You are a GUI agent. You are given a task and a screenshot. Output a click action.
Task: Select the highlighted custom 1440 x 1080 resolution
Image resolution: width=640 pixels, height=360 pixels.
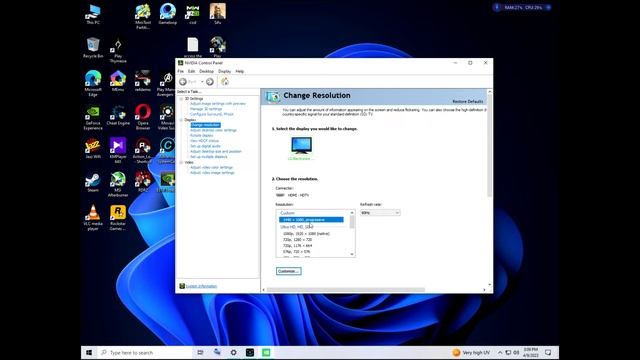(x=311, y=220)
